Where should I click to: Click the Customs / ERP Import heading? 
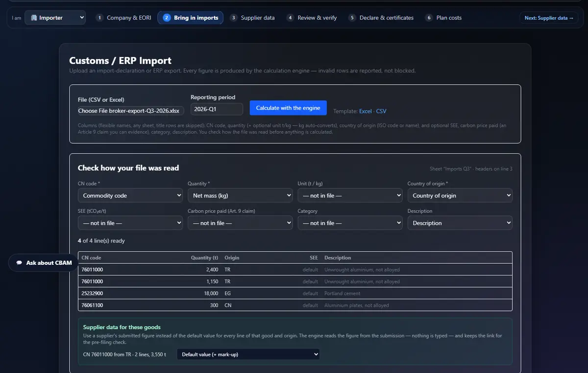coord(120,61)
